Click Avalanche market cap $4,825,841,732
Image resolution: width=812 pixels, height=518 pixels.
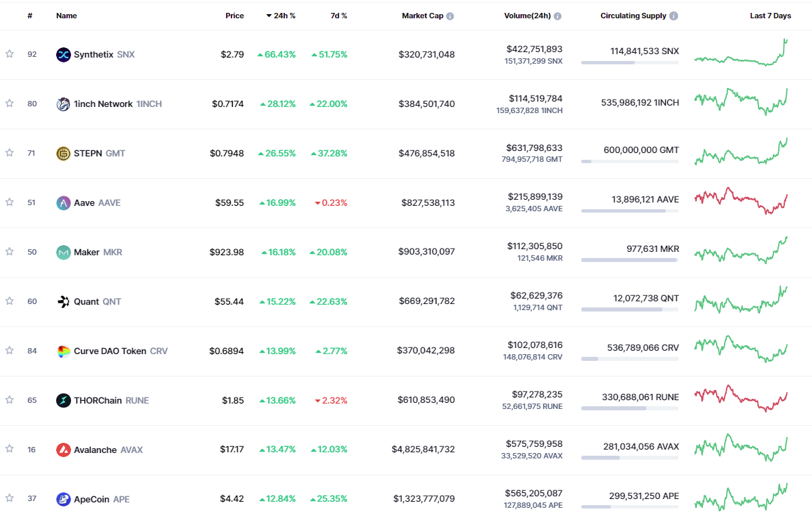coord(423,450)
